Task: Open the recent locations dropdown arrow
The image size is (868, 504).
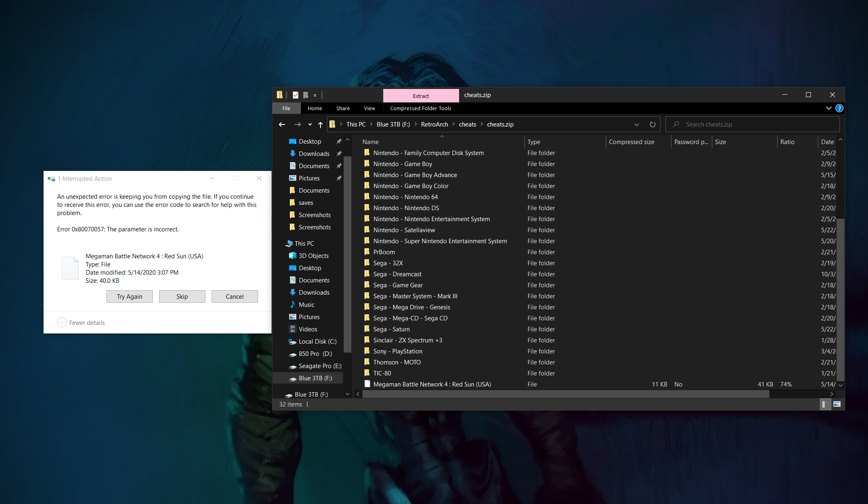Action: (310, 124)
